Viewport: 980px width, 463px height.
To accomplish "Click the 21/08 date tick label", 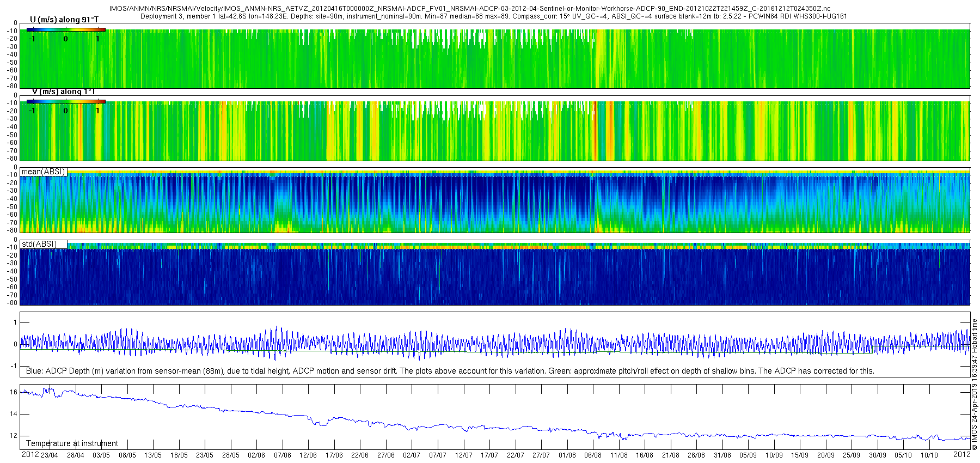I will tap(670, 455).
